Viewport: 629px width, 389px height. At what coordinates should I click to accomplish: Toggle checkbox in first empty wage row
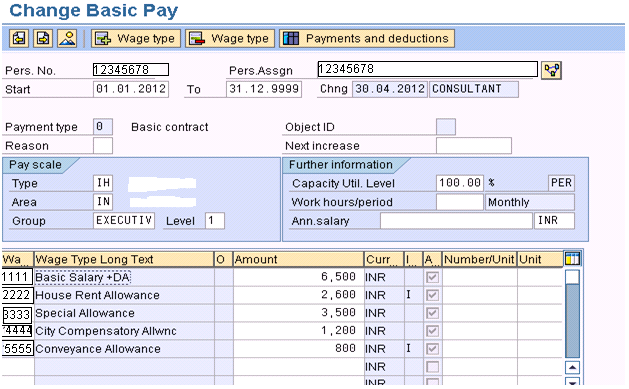pos(432,367)
